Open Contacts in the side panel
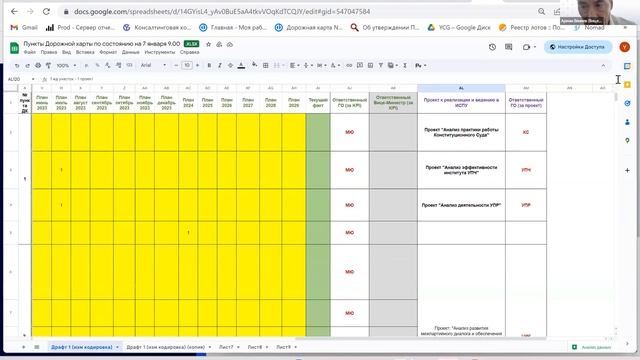Screen dimensions: 640x360 [627, 122]
